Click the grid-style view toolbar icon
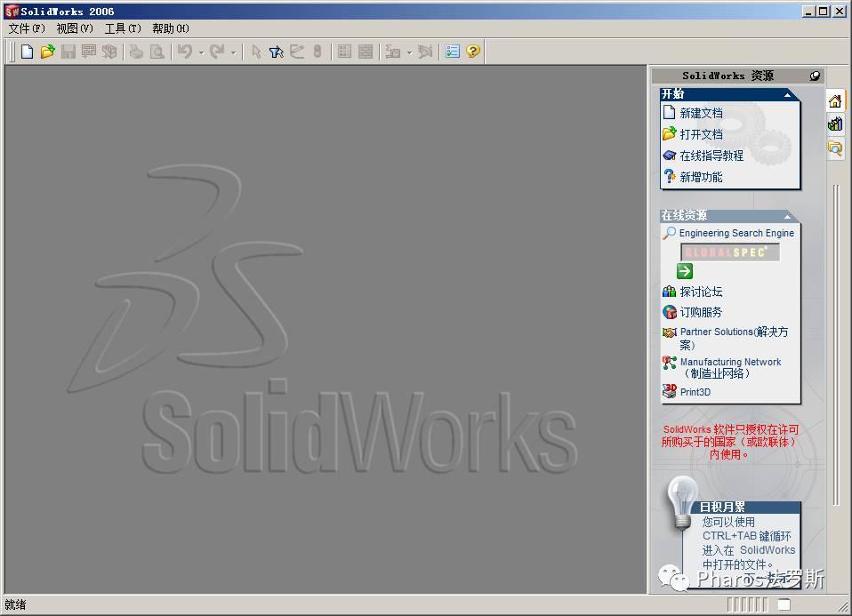Screen dimensions: 852x616 pyautogui.click(x=344, y=52)
